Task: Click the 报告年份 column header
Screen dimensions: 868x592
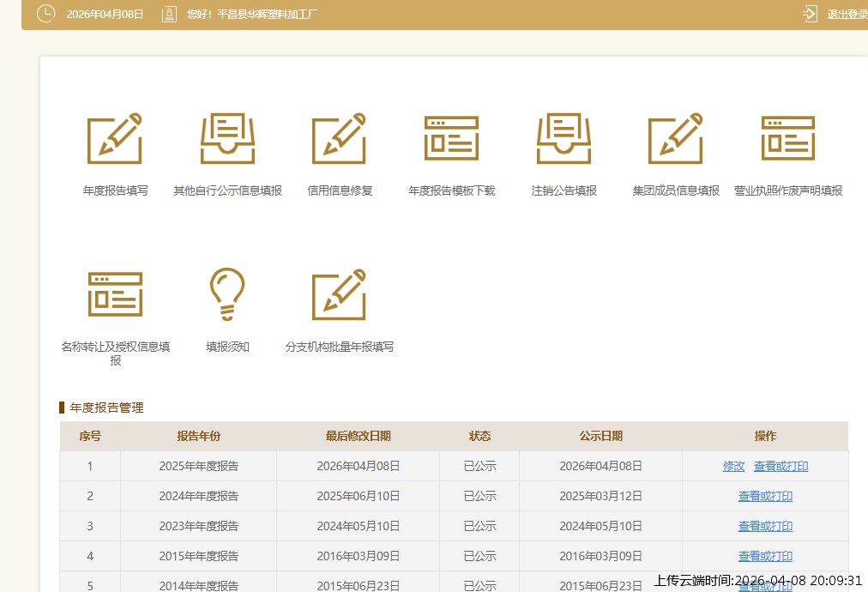Action: 198,436
